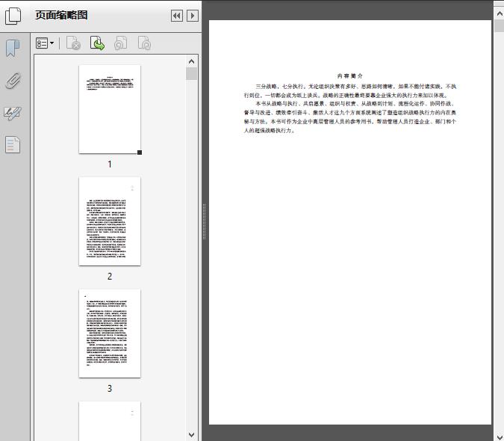Open the document content panel icon
This screenshot has width=504, height=441.
click(x=13, y=144)
